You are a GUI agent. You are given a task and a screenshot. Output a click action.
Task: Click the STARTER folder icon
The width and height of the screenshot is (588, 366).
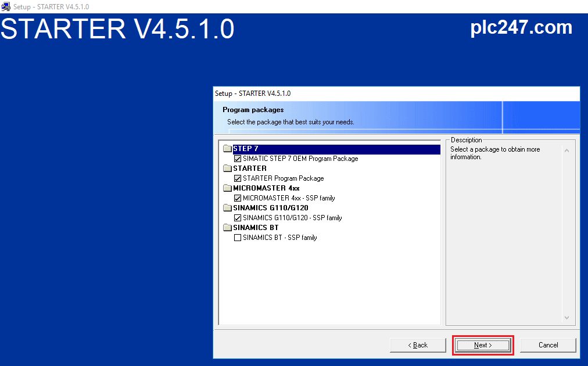pos(227,168)
